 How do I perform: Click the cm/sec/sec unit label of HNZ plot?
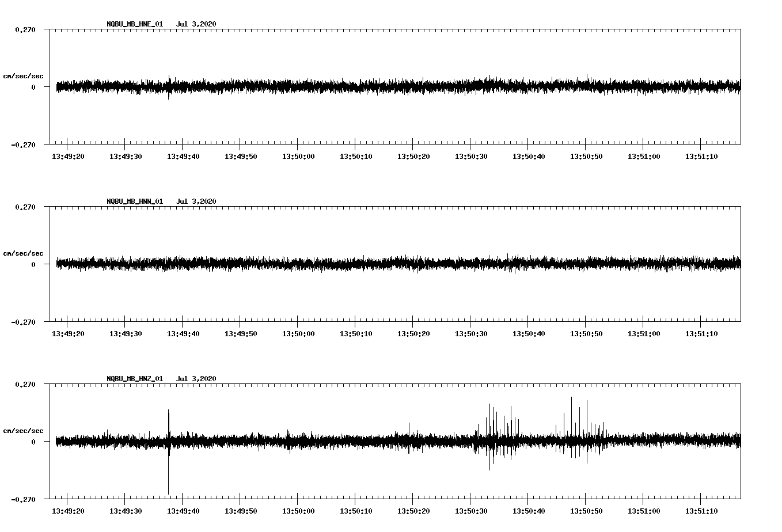point(23,431)
